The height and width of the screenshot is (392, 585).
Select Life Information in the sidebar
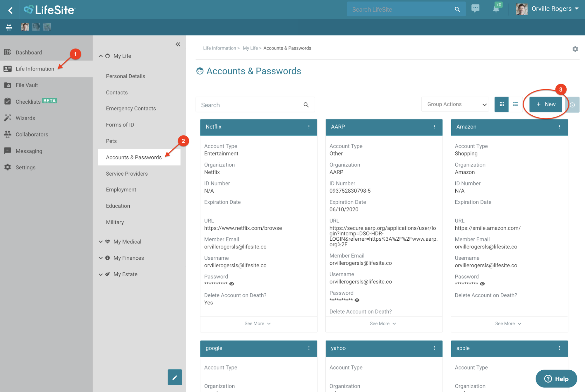[x=46, y=69]
